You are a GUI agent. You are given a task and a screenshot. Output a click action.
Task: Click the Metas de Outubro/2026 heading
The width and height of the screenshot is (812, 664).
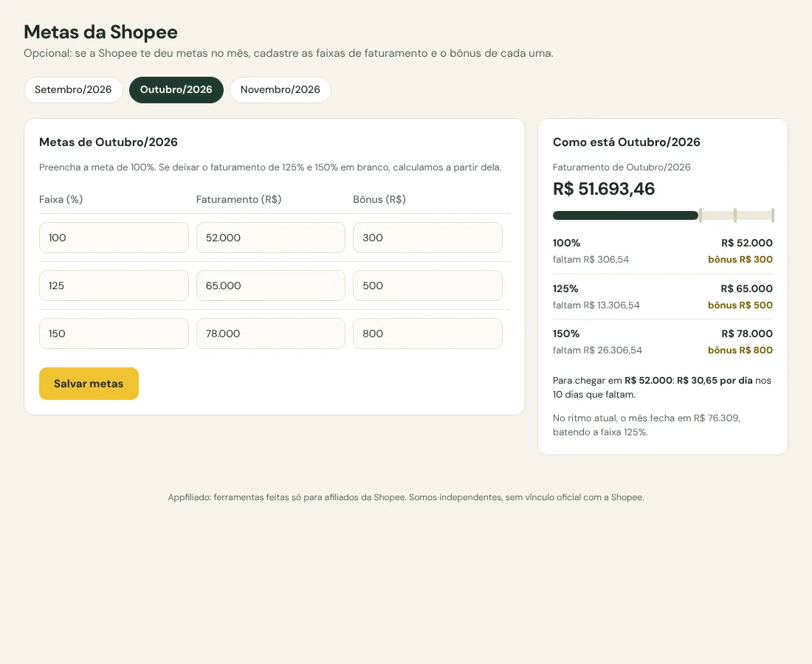tap(109, 142)
